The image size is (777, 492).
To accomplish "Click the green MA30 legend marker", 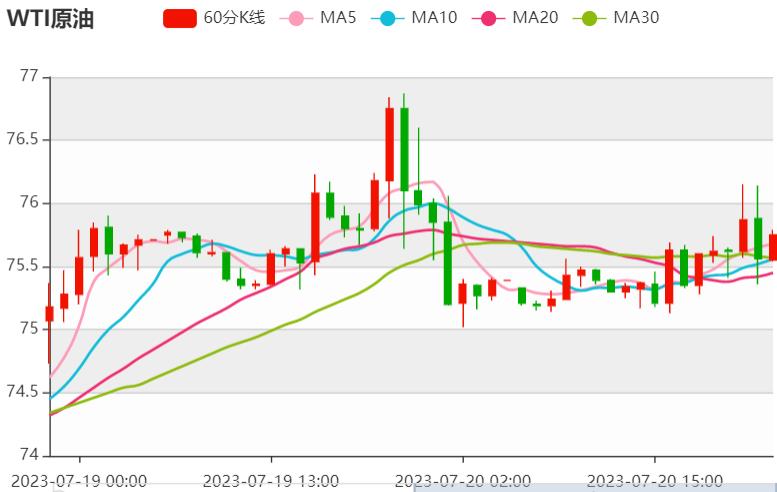I will [590, 19].
